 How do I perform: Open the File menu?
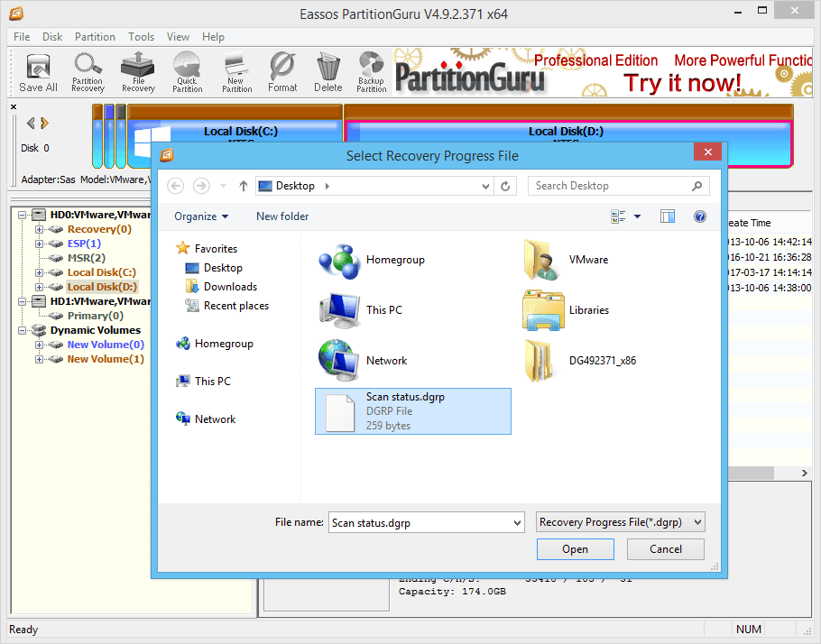(x=22, y=37)
